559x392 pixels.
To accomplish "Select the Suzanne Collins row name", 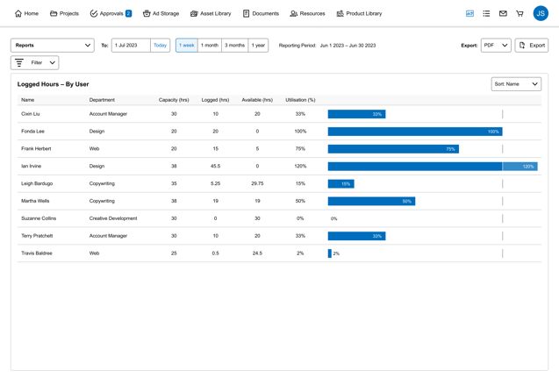I will 39,218.
